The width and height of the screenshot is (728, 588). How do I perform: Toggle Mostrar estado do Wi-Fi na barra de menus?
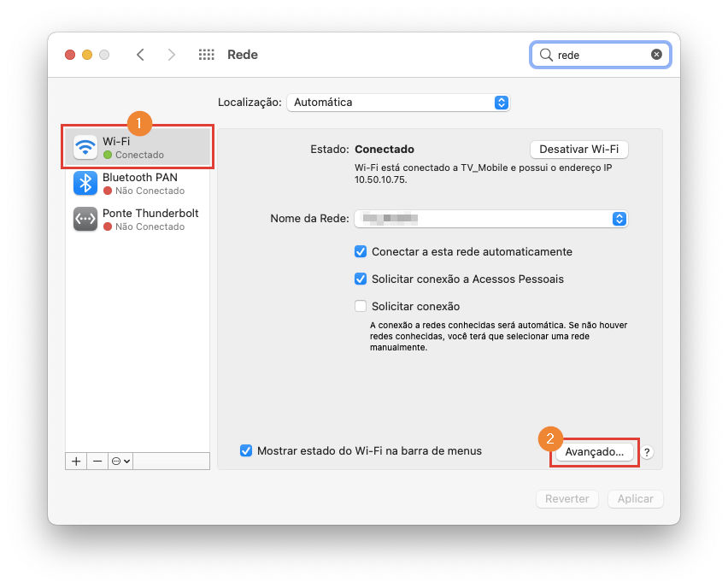point(246,450)
